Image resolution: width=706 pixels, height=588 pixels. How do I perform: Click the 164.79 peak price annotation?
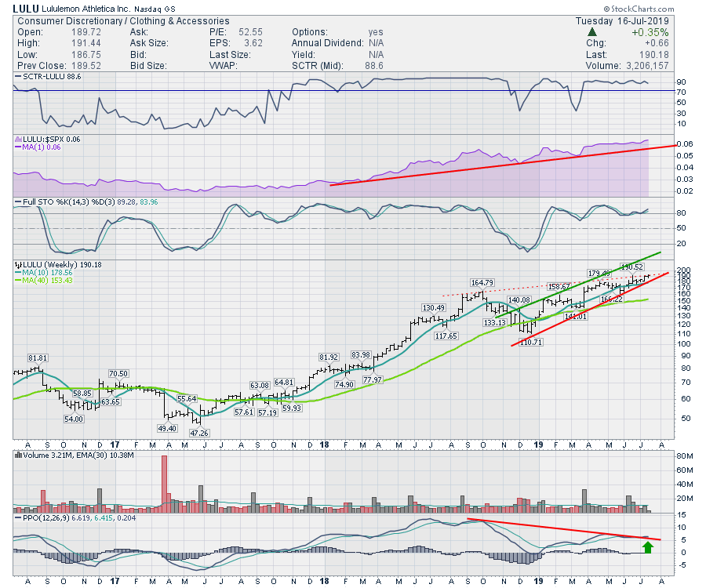[x=482, y=283]
